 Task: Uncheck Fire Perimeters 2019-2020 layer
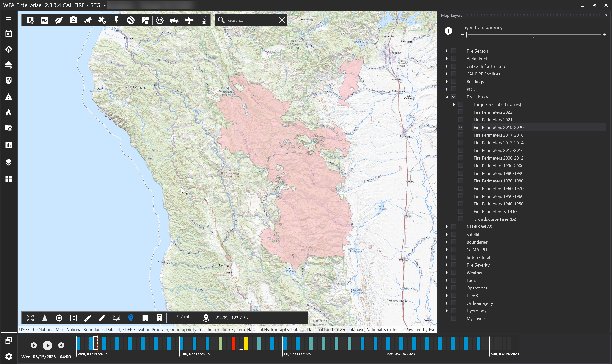pos(461,127)
